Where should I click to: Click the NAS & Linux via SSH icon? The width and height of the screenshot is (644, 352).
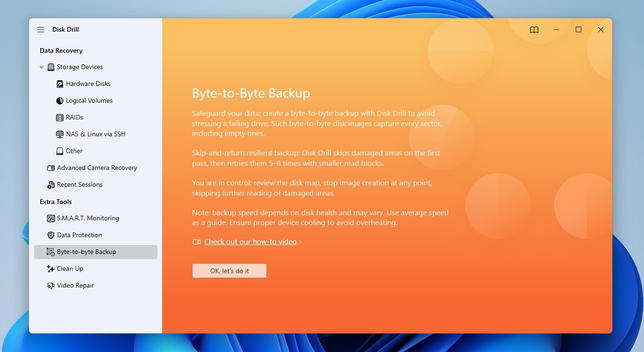tap(60, 134)
